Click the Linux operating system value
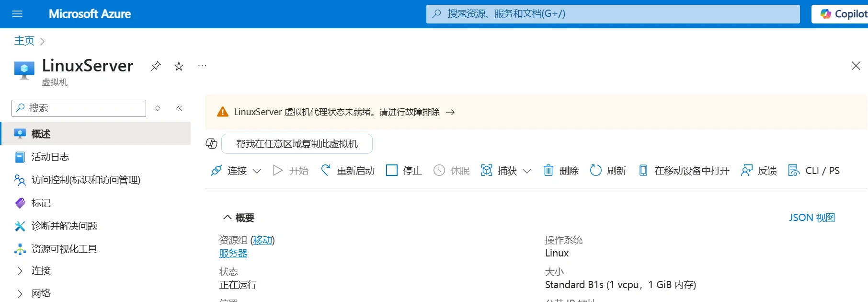Image resolution: width=868 pixels, height=302 pixels. (557, 253)
